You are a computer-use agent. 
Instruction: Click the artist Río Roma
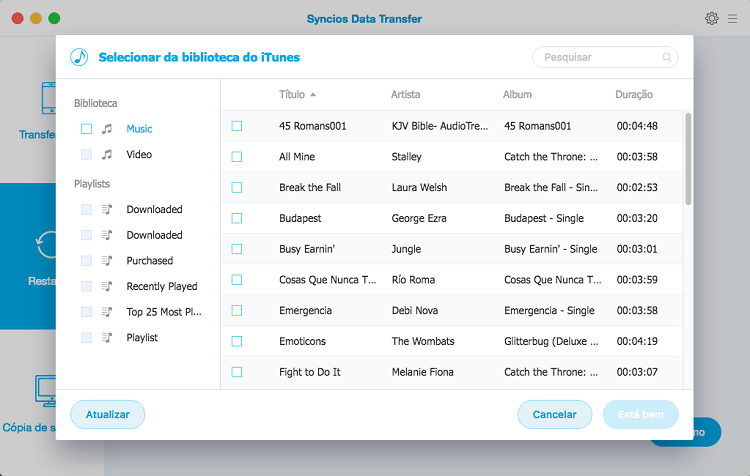click(413, 280)
